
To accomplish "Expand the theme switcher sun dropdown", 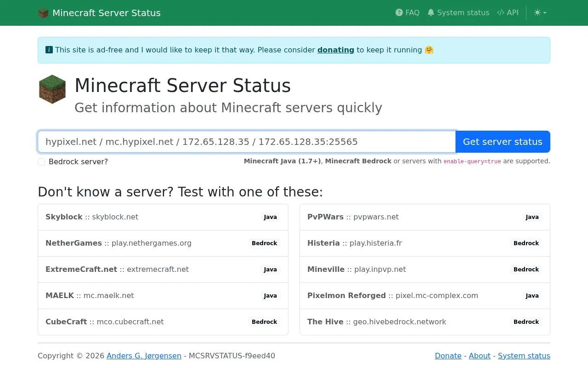I will coord(540,13).
